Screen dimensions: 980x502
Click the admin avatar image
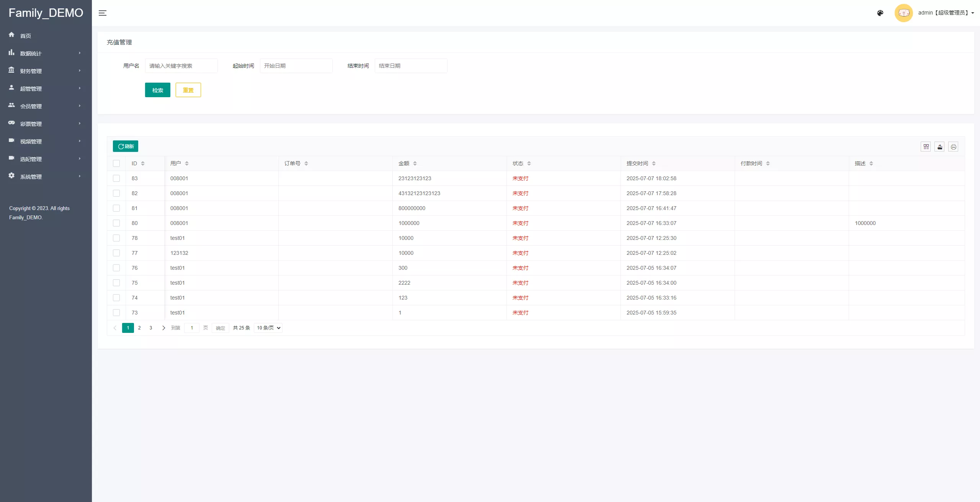pyautogui.click(x=903, y=13)
